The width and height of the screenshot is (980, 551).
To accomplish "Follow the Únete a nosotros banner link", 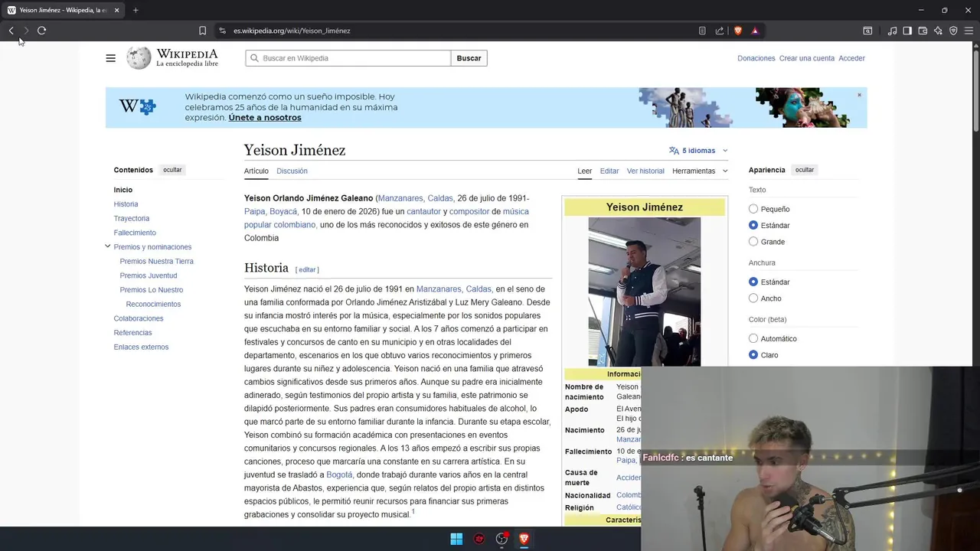I will point(265,118).
